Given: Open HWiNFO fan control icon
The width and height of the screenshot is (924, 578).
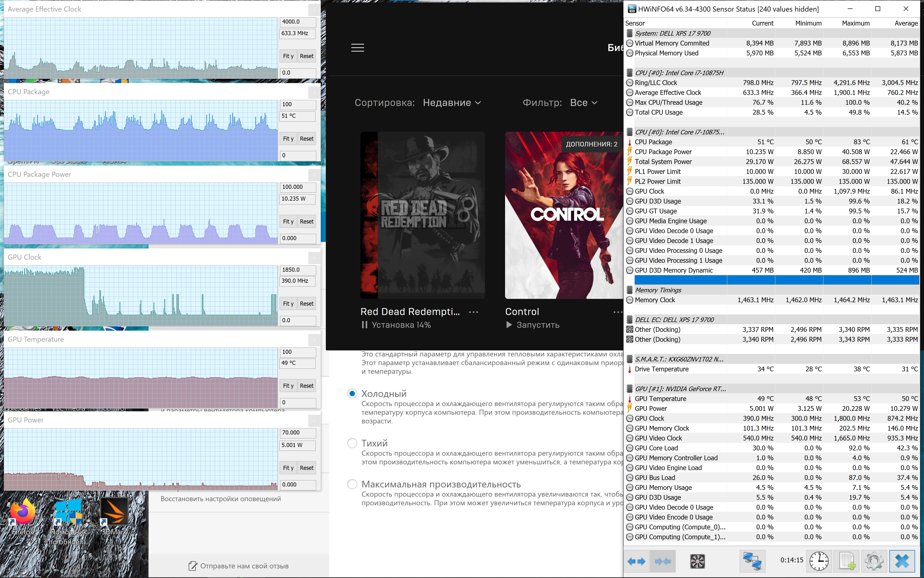Looking at the screenshot, I should (698, 561).
